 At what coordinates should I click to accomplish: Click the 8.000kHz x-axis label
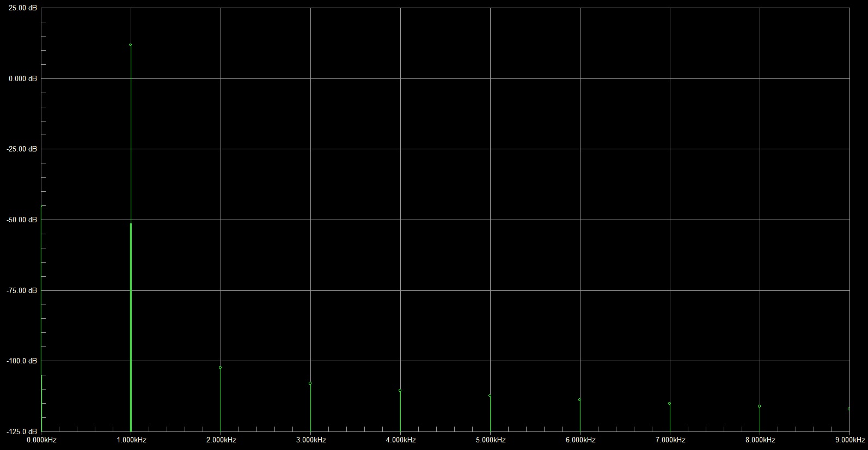pos(760,440)
